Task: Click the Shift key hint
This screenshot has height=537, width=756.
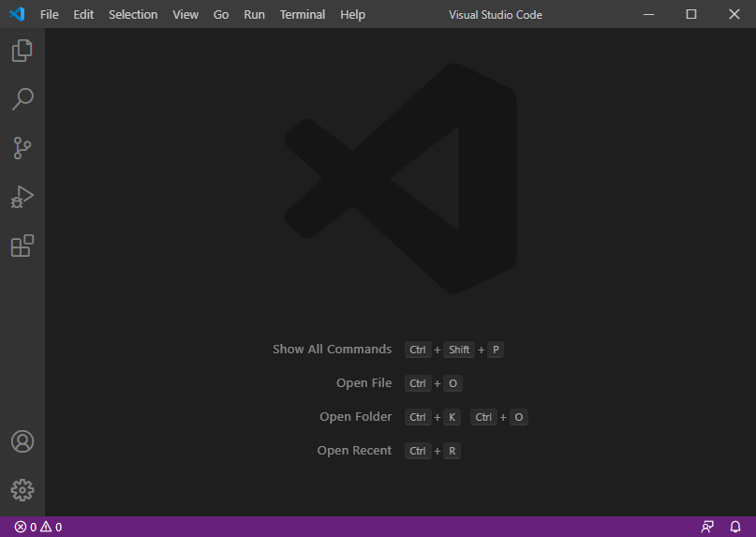Action: coord(459,350)
